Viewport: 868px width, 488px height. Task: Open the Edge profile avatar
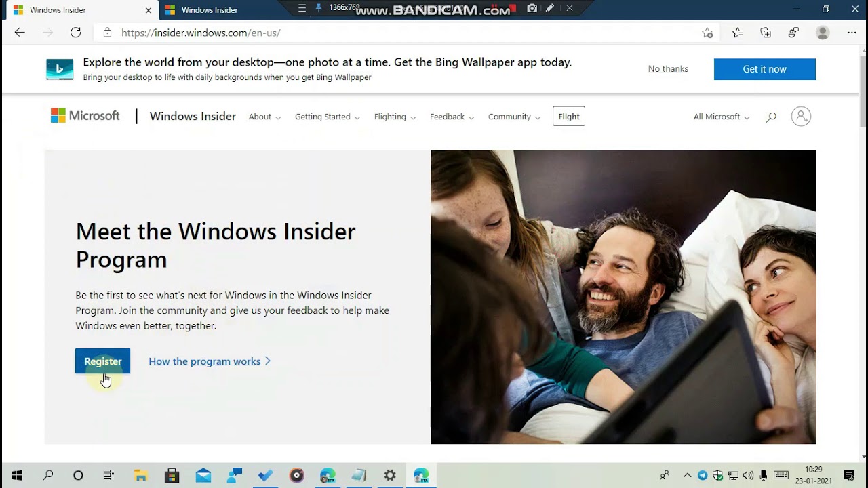coord(823,33)
